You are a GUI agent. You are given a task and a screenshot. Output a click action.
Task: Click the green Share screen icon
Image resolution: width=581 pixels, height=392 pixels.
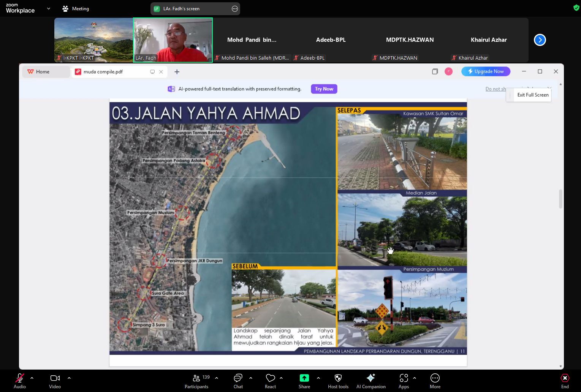[304, 378]
